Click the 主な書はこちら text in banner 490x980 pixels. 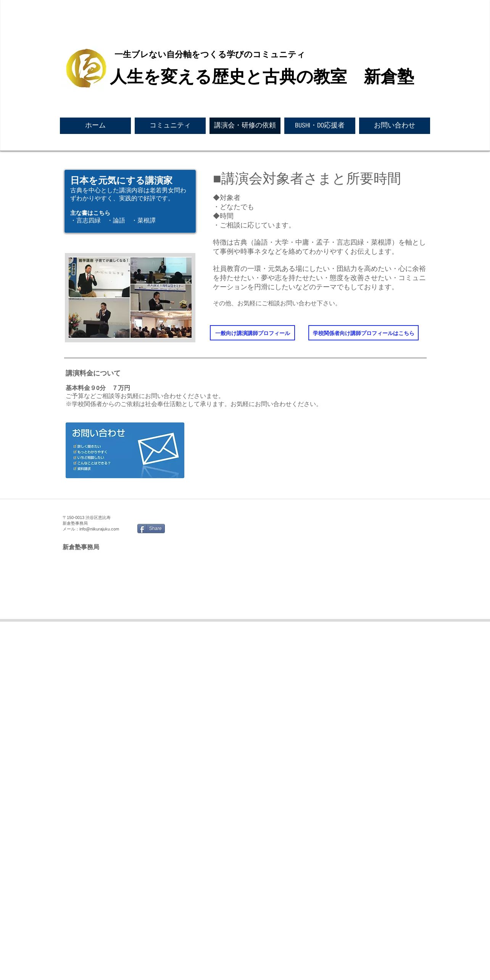[x=90, y=213]
